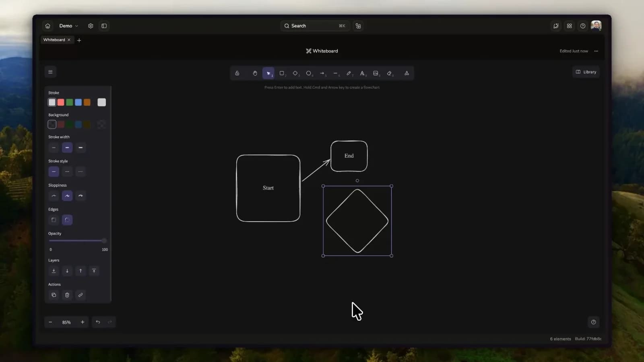The width and height of the screenshot is (644, 362).
Task: Open the Demo workspace dropdown
Action: pos(68,26)
